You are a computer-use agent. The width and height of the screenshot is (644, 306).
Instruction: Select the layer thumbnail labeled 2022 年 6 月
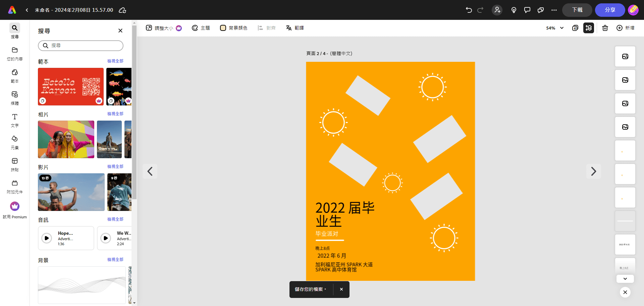[625, 245]
